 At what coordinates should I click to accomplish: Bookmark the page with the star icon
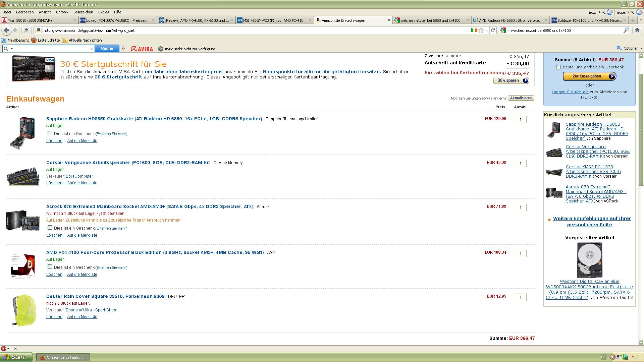(x=481, y=30)
